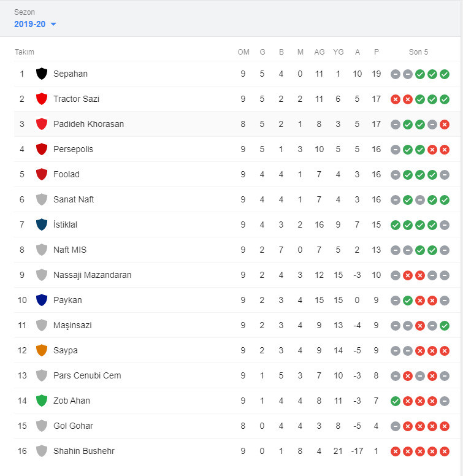Click İstiklal's first green win indicator

(396, 225)
